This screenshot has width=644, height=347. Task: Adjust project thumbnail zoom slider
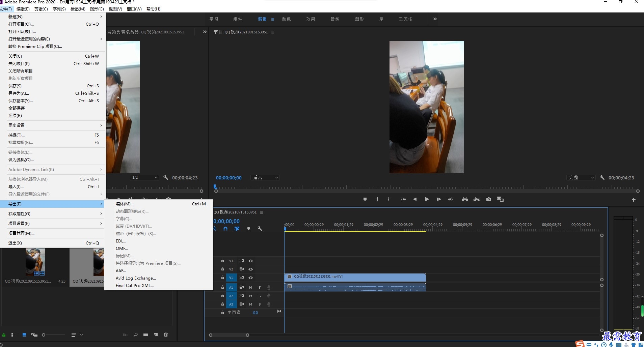pyautogui.click(x=44, y=335)
